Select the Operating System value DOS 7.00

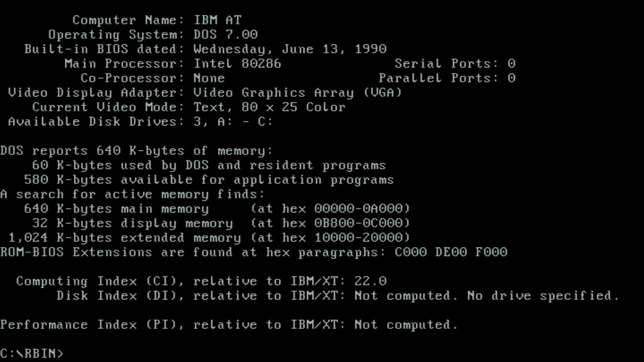[x=225, y=35]
